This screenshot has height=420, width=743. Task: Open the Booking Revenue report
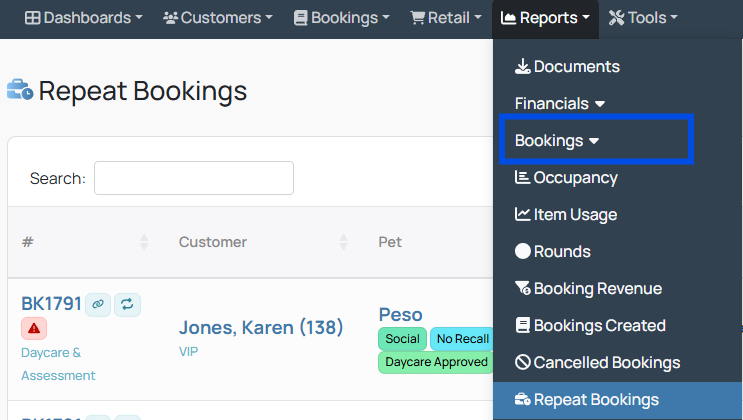(x=617, y=289)
